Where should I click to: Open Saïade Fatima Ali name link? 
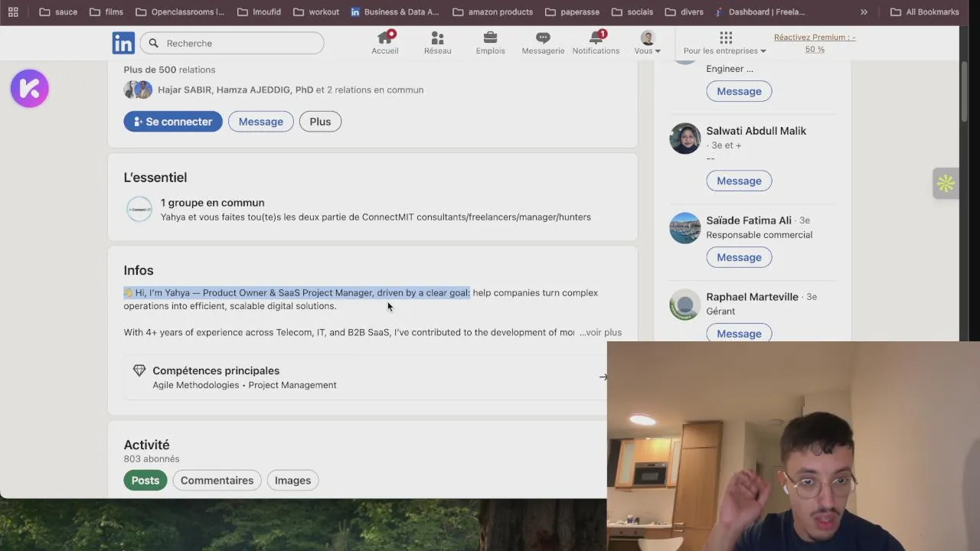749,220
